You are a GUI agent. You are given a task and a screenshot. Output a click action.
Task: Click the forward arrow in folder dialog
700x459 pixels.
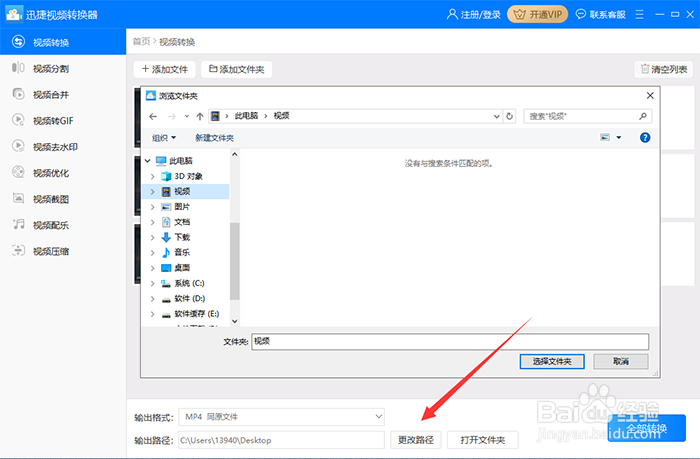pyautogui.click(x=172, y=116)
